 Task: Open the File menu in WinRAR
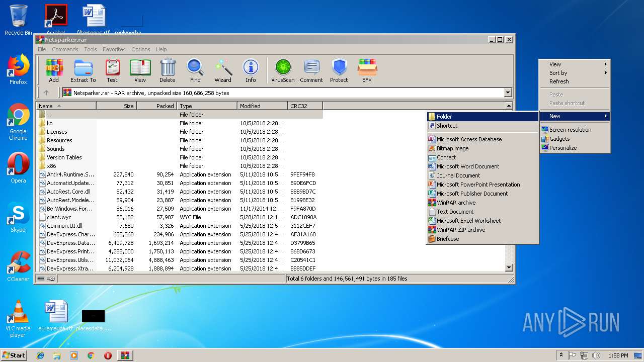tap(42, 49)
